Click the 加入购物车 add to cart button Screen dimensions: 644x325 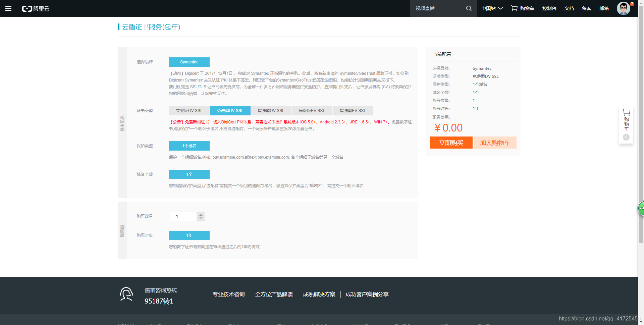(x=495, y=143)
